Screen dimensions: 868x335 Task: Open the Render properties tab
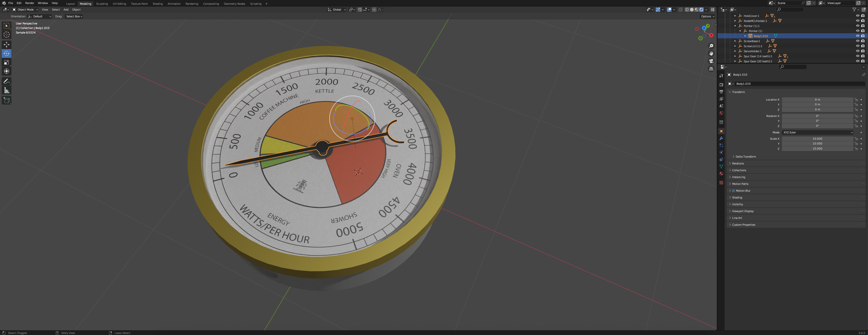(x=721, y=85)
